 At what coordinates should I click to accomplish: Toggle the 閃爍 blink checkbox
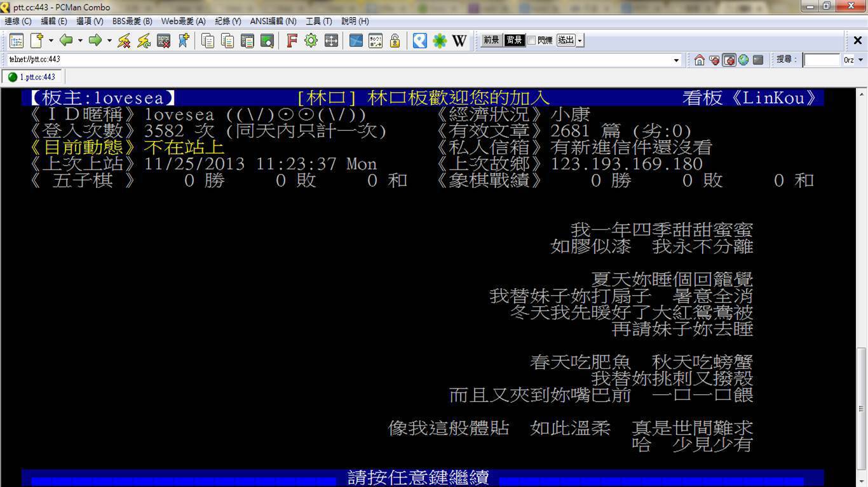click(x=532, y=41)
